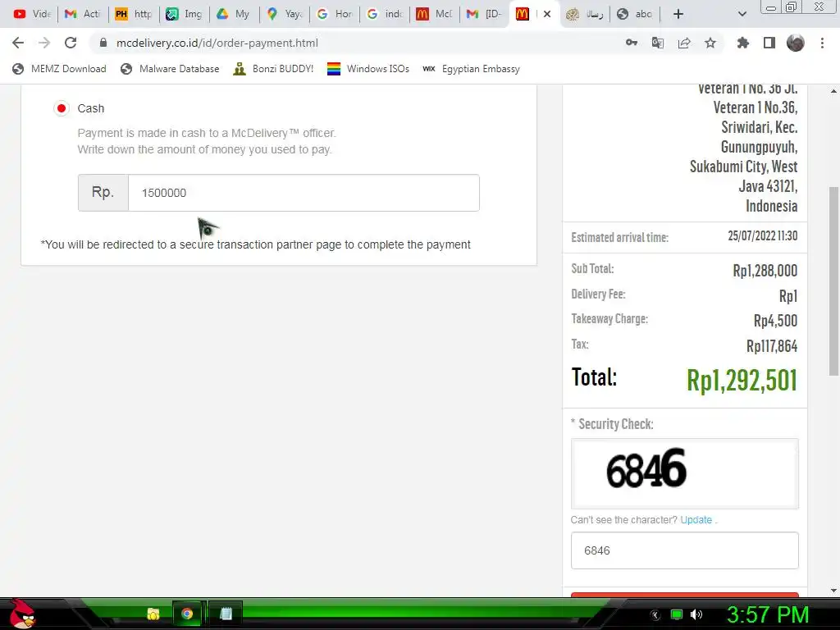Open the extensions puzzle icon

[x=743, y=43]
